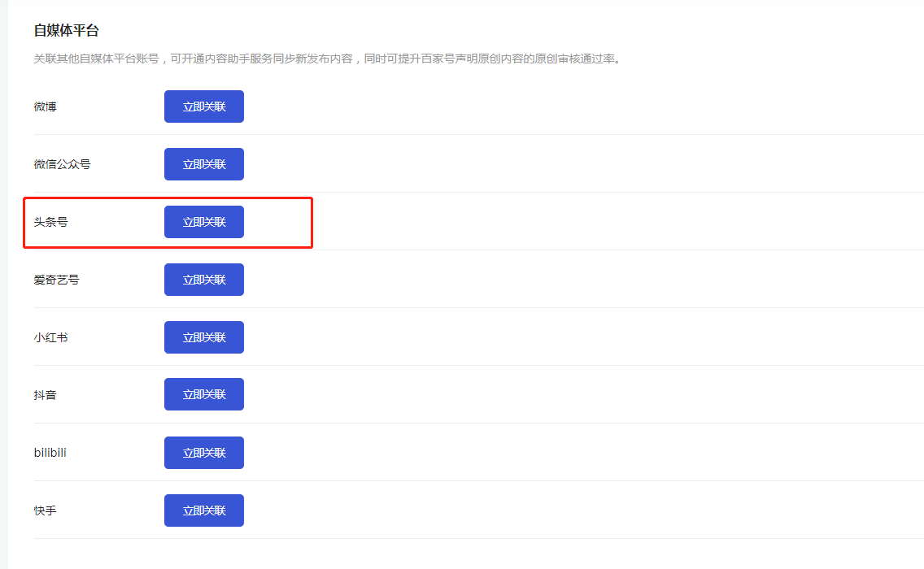
Task: Click 立即关联 button for 微博
Action: coord(204,106)
